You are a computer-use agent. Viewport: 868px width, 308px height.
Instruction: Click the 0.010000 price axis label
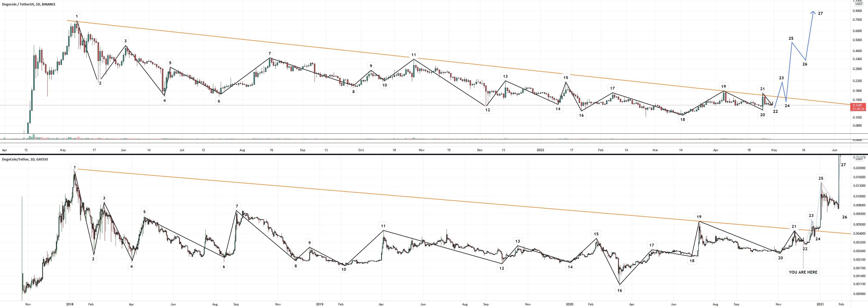coord(859,196)
